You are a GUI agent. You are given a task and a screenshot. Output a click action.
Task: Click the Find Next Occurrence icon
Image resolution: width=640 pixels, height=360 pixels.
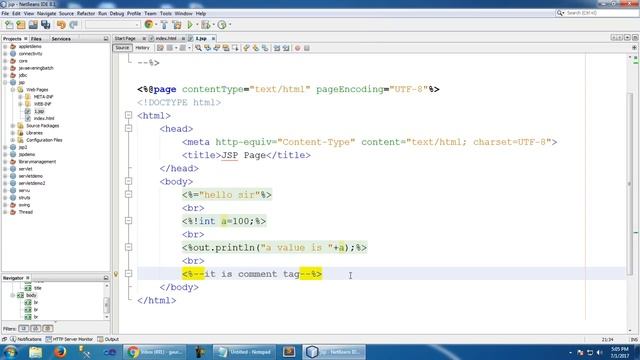point(217,48)
